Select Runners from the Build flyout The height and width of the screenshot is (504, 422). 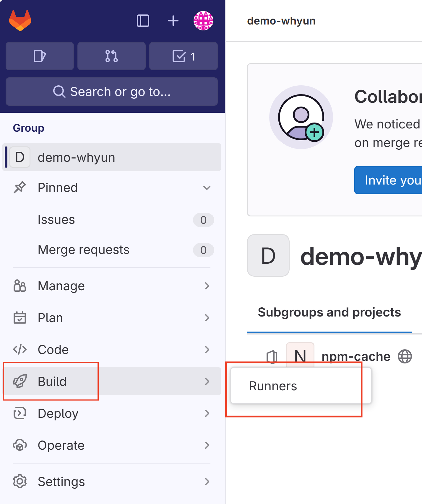[x=273, y=386]
